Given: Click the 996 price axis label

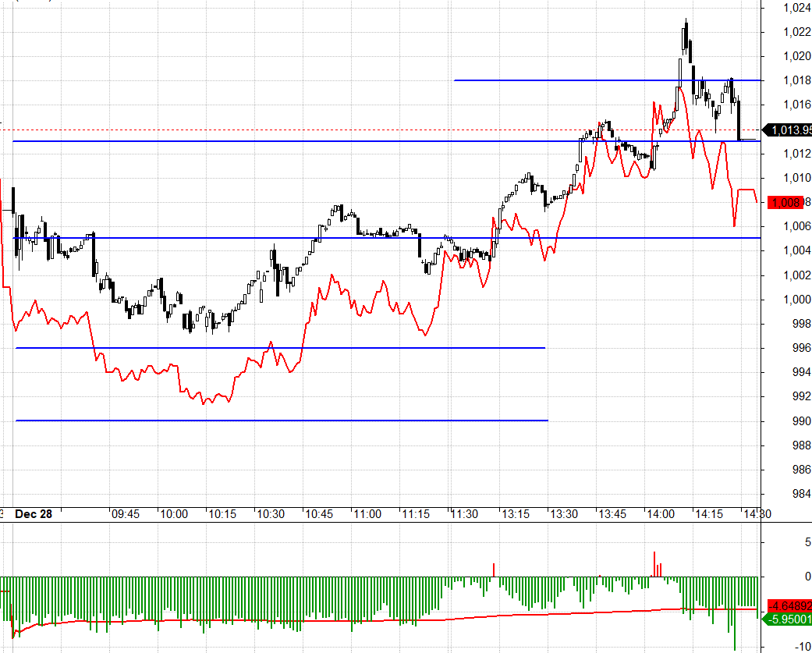Looking at the screenshot, I should pos(802,348).
